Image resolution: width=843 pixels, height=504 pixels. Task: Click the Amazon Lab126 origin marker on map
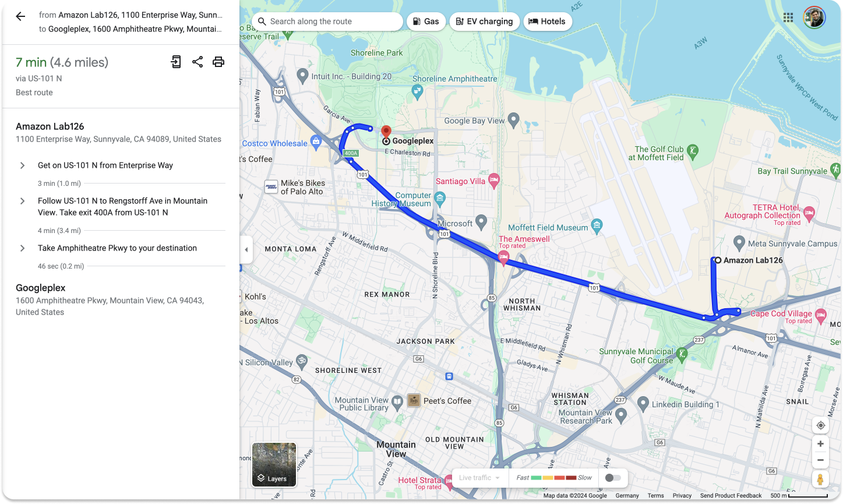pyautogui.click(x=718, y=260)
